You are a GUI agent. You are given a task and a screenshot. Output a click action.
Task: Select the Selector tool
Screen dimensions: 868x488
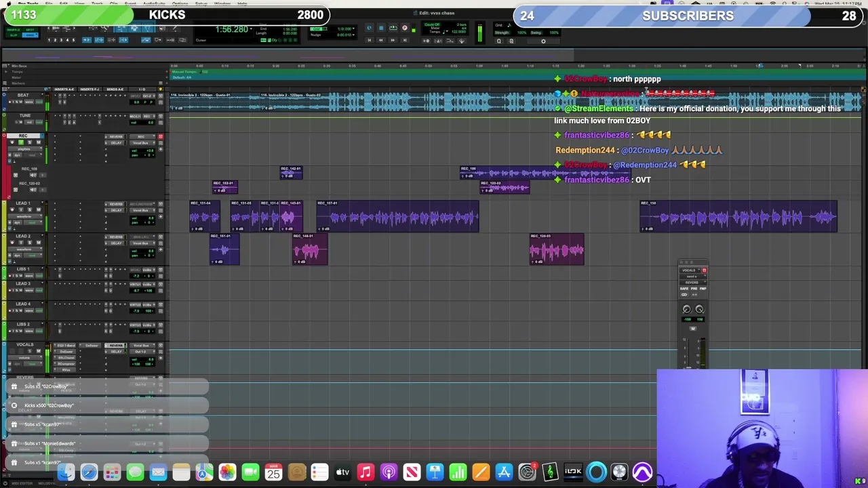tap(134, 28)
